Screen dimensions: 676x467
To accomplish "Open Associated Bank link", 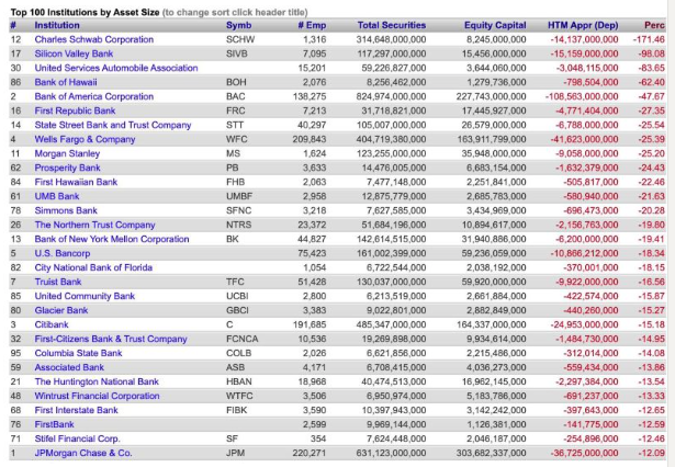I will (x=69, y=367).
